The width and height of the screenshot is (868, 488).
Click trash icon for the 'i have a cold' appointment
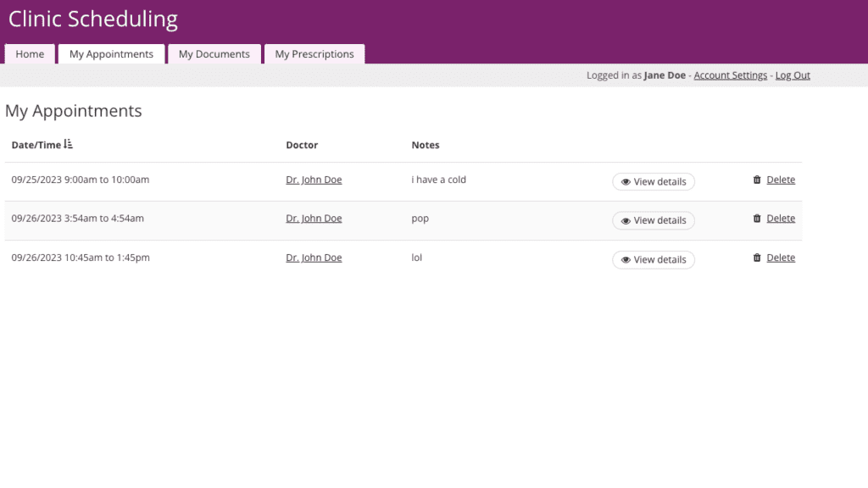(x=757, y=180)
